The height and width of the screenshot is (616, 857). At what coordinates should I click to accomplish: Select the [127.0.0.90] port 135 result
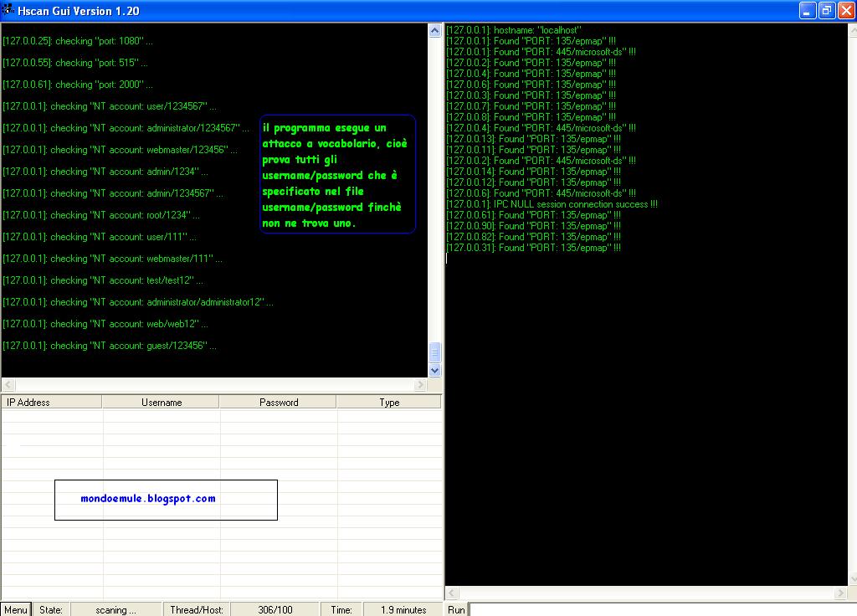[x=533, y=226]
